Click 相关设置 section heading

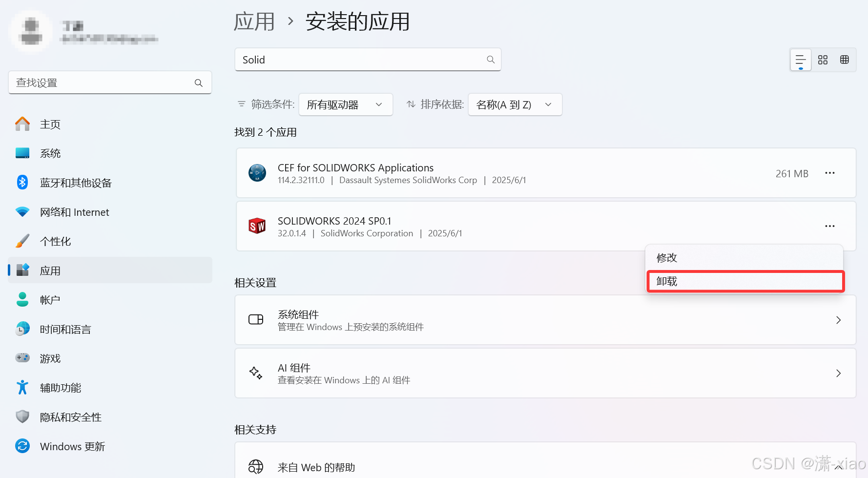point(255,283)
